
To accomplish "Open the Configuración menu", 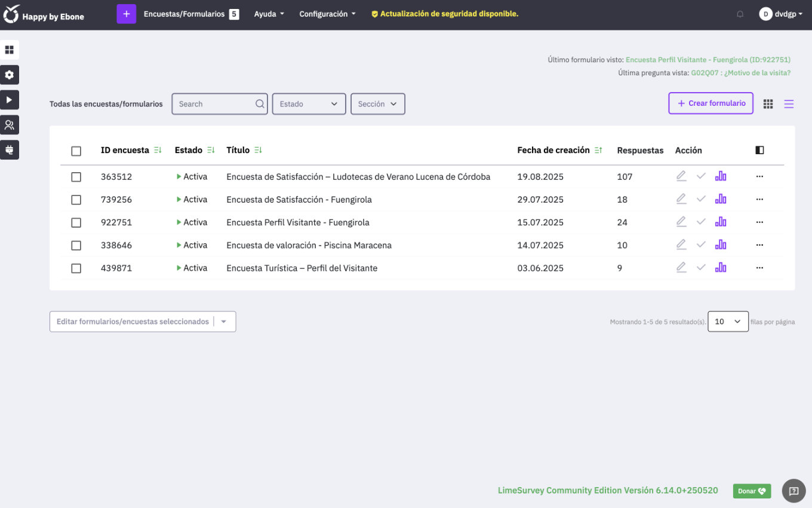I will pos(327,14).
